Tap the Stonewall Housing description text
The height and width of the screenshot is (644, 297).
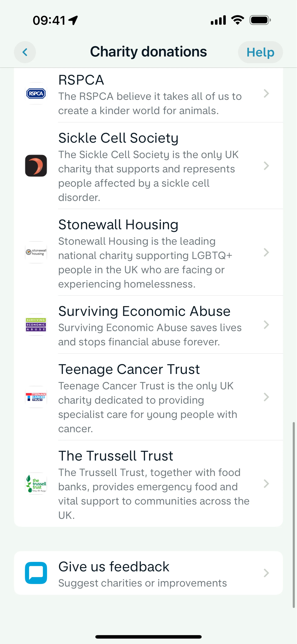[145, 263]
